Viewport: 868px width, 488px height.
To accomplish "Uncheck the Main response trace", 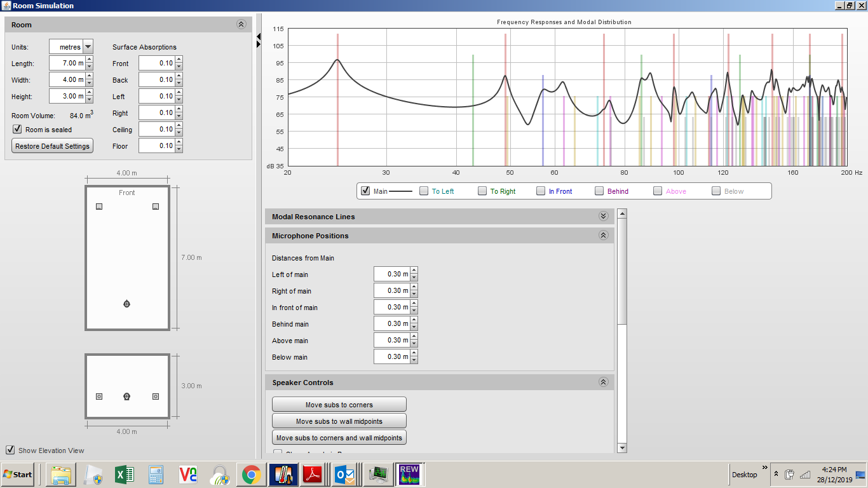I will tap(365, 191).
